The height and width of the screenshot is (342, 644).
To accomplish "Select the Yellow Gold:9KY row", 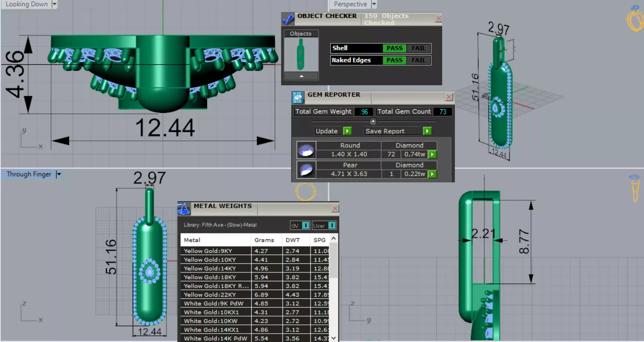I will point(255,251).
